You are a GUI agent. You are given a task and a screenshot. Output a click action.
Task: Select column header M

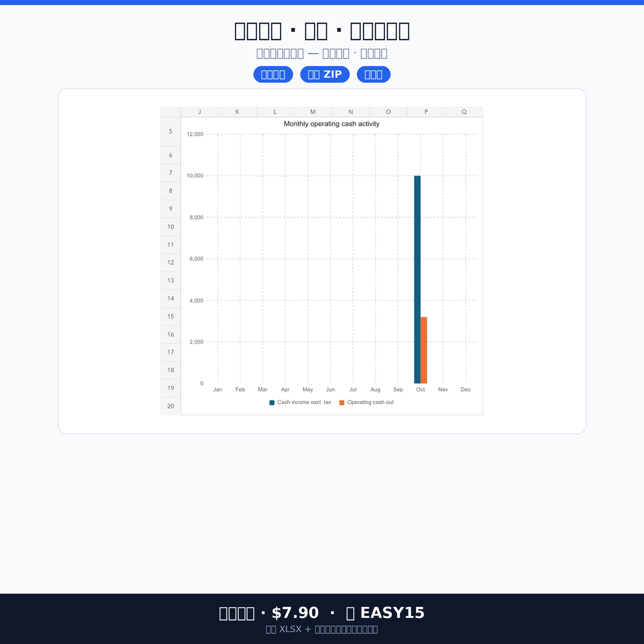[x=313, y=112]
